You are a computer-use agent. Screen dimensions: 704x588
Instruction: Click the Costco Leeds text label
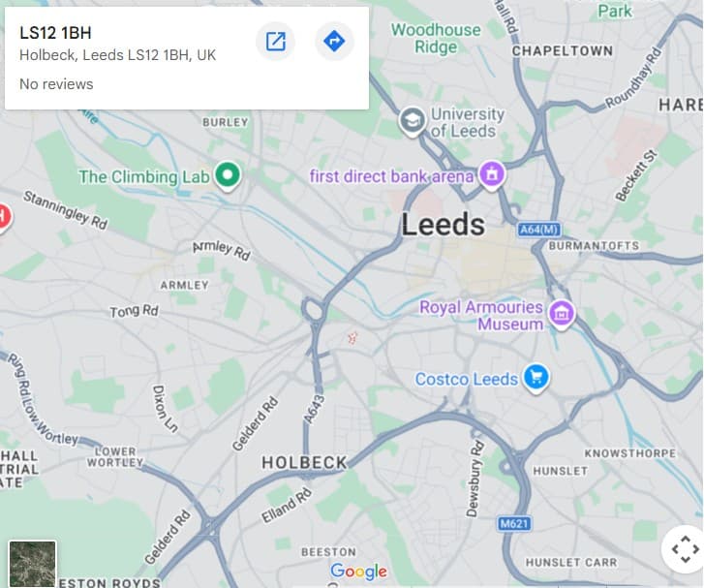tap(467, 379)
